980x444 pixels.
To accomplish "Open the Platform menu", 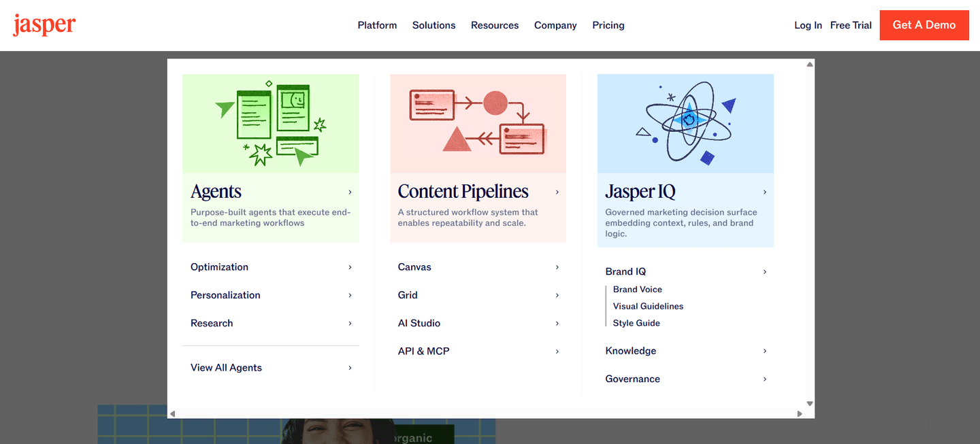I will point(377,25).
